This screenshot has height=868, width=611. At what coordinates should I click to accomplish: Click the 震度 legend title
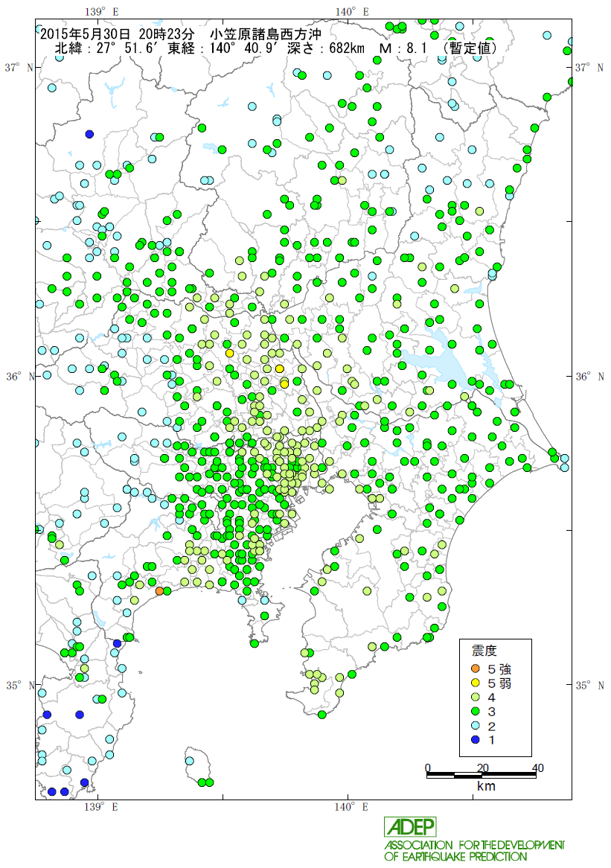[x=484, y=651]
